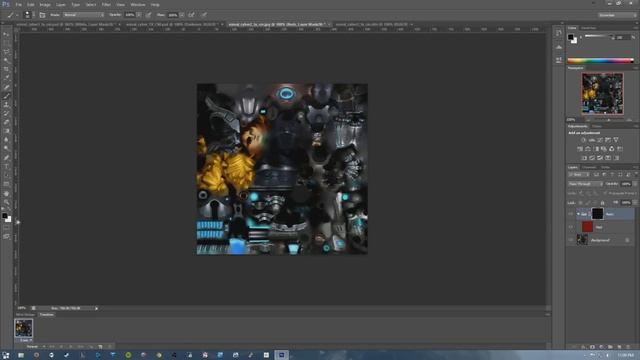Select the Brush tool in the toolbox
The width and height of the screenshot is (640, 360).
coord(6,96)
